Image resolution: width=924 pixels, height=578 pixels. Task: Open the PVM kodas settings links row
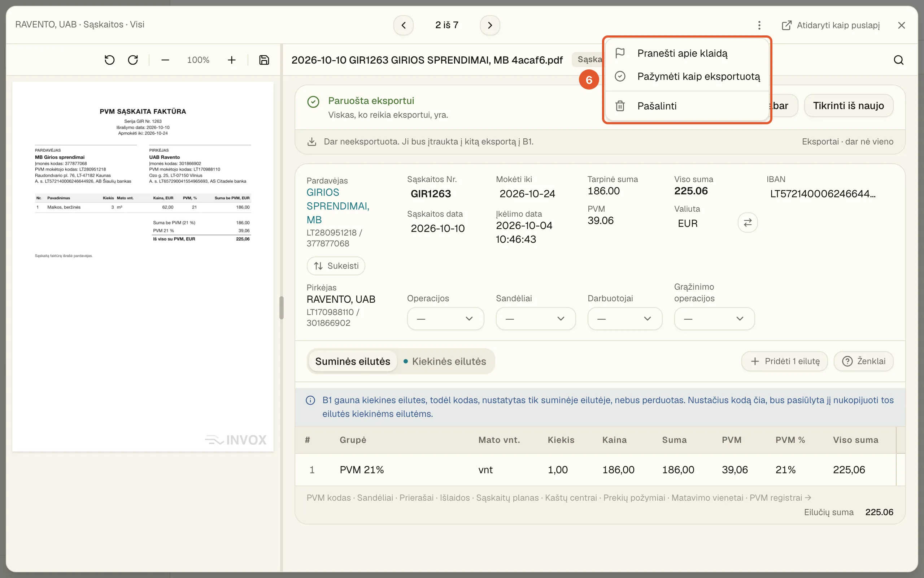pyautogui.click(x=559, y=498)
